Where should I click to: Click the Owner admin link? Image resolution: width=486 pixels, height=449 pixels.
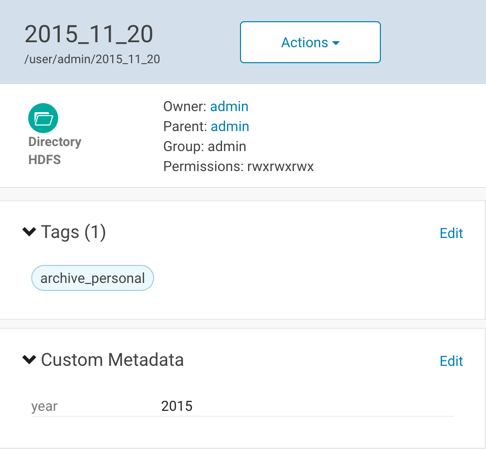pyautogui.click(x=229, y=107)
